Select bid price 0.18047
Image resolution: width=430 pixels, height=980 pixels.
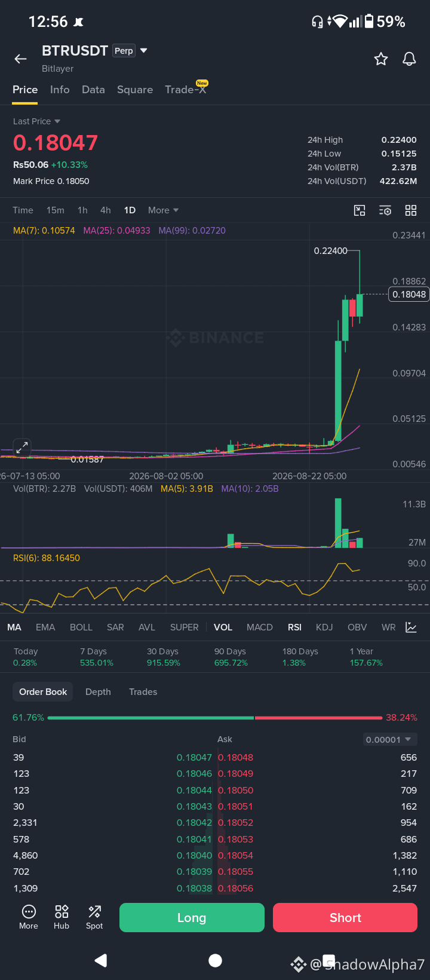pyautogui.click(x=194, y=758)
